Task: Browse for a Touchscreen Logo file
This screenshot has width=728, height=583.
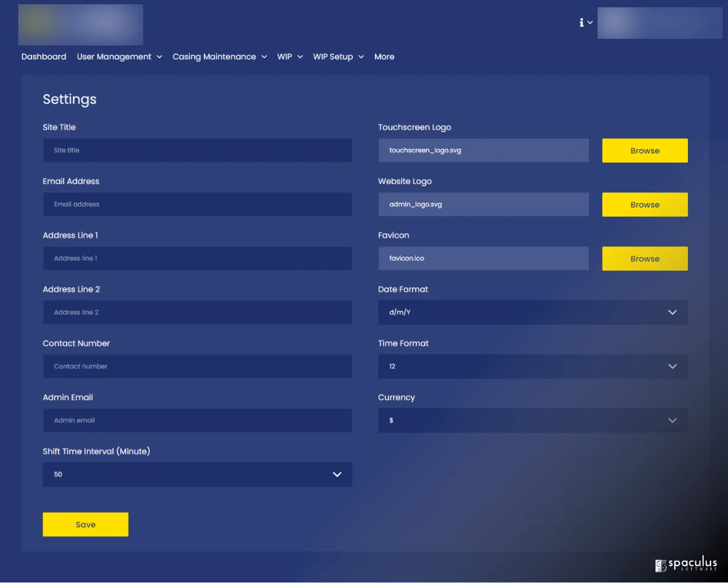Action: [644, 150]
